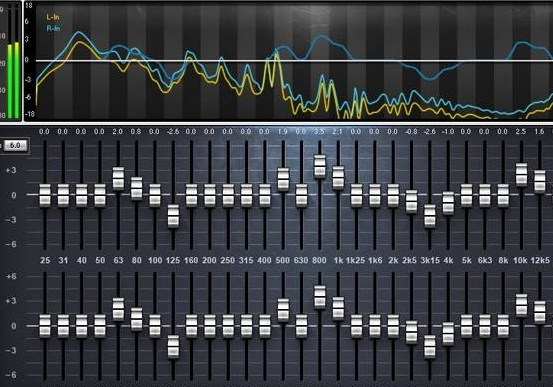Click the lower 125 Hz fader handle
The image size is (553, 387).
(x=173, y=347)
